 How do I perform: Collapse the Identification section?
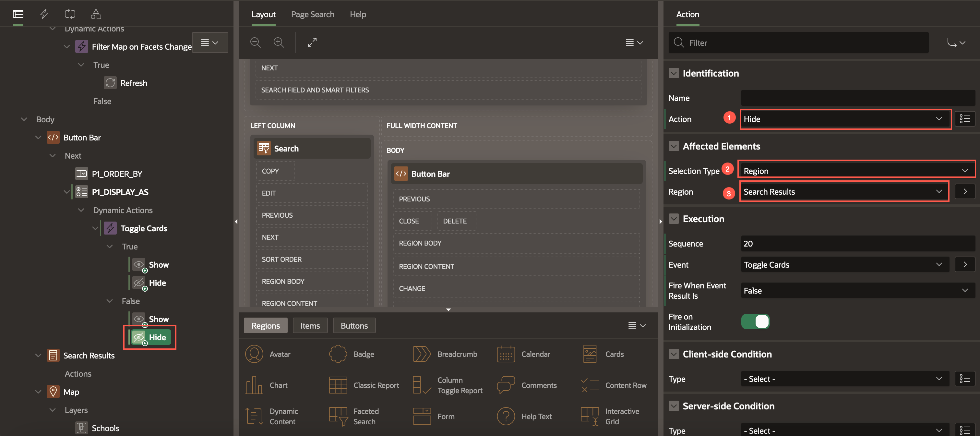coord(674,73)
